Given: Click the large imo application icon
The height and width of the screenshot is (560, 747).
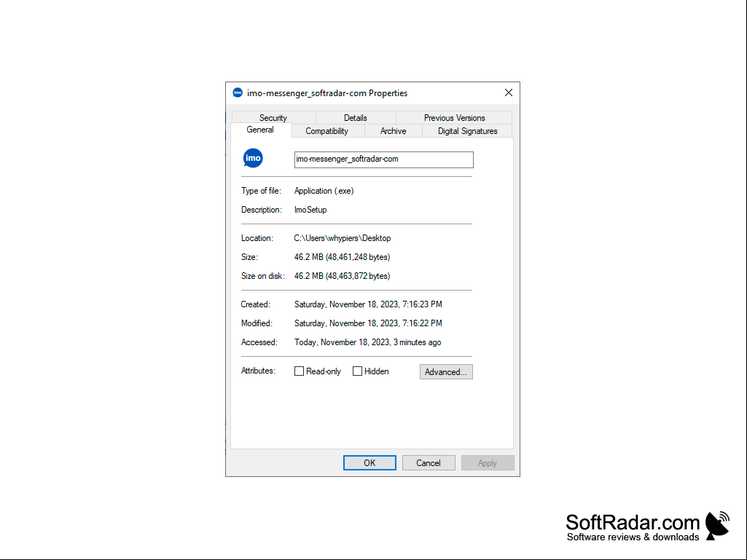Looking at the screenshot, I should click(x=253, y=158).
